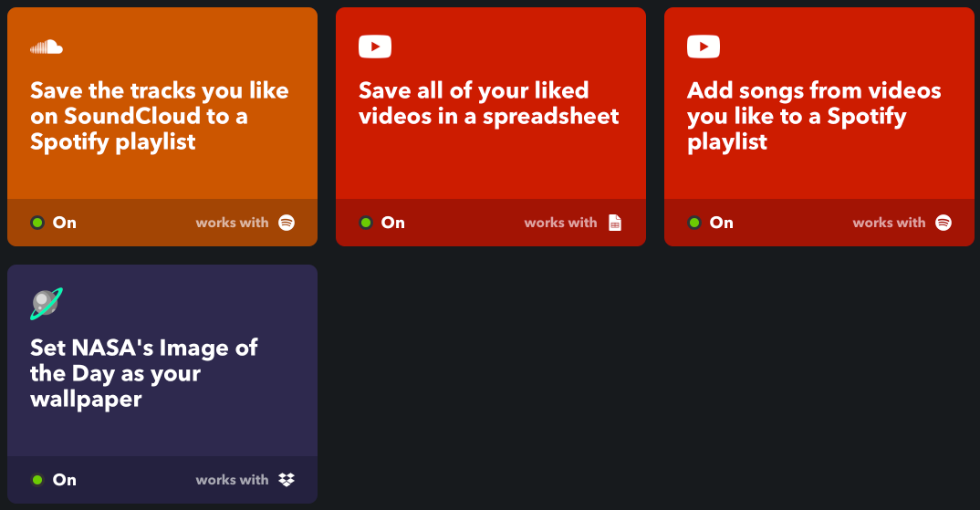Screen dimensions: 980x510
Task: Click YouTube icon on Spotify playlist applet card
Action: pos(704,47)
